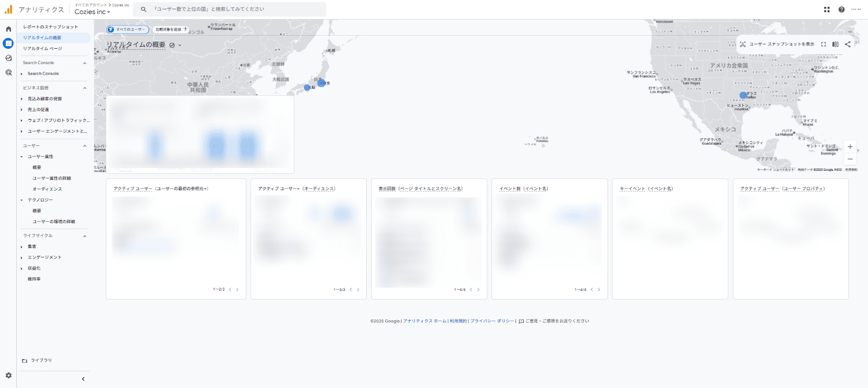Click the Tokyo blue dot on map
This screenshot has width=868, height=388.
coord(322,83)
